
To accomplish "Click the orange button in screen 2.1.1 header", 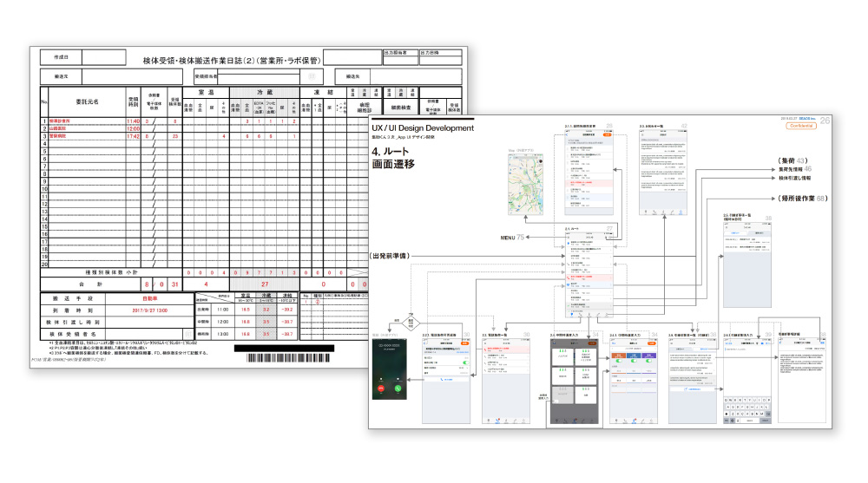I will 608,135.
